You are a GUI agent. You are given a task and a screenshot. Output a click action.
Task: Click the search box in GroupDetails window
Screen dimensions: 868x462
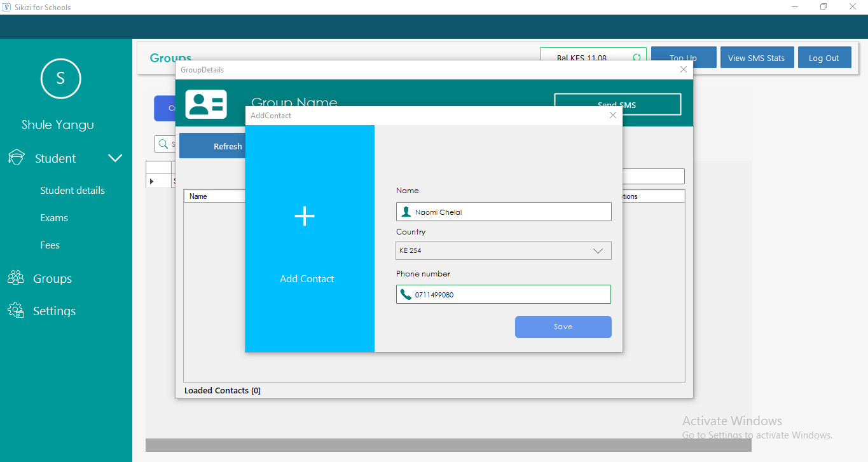tap(654, 176)
